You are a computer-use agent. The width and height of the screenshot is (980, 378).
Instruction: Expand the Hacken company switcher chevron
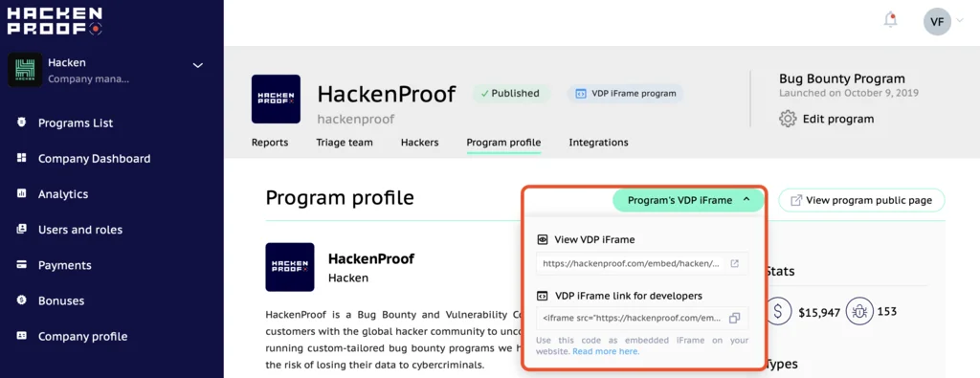pos(197,65)
